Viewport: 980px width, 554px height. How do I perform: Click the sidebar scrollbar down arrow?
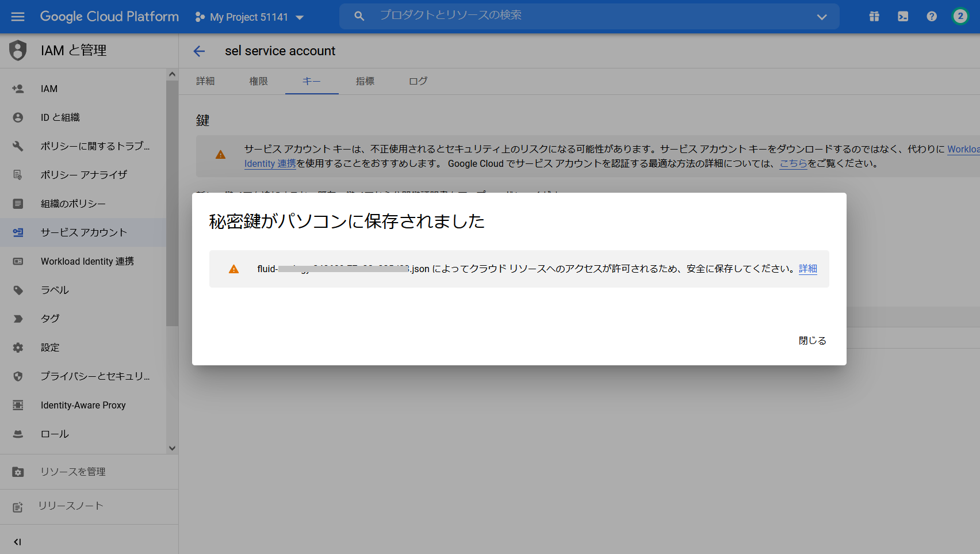pyautogui.click(x=172, y=448)
